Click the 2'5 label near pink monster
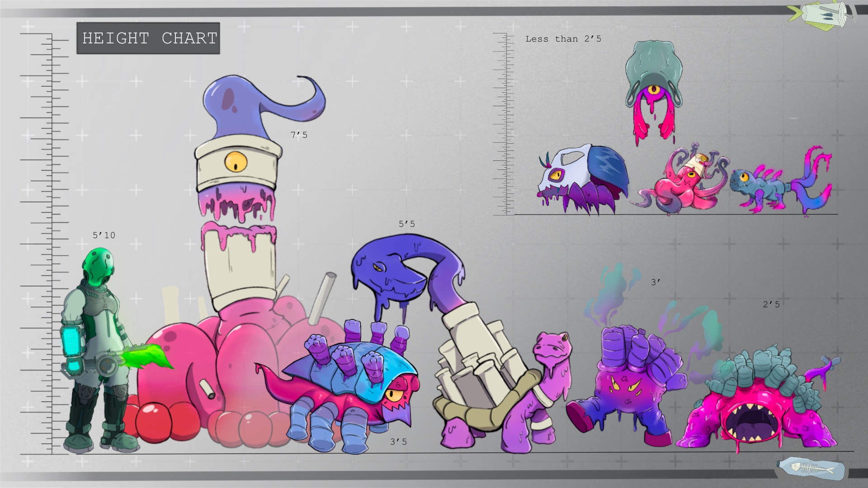 click(771, 305)
